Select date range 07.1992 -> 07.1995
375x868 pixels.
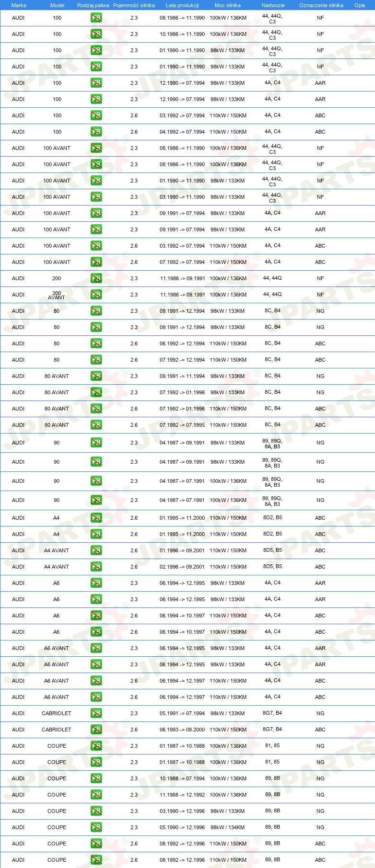pyautogui.click(x=182, y=425)
